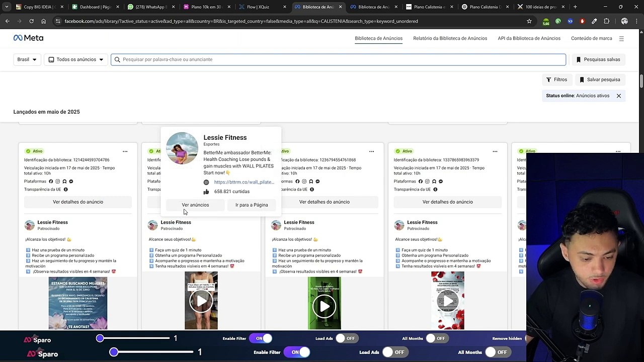Open a new browser tab
This screenshot has width=644, height=362.
point(575,7)
